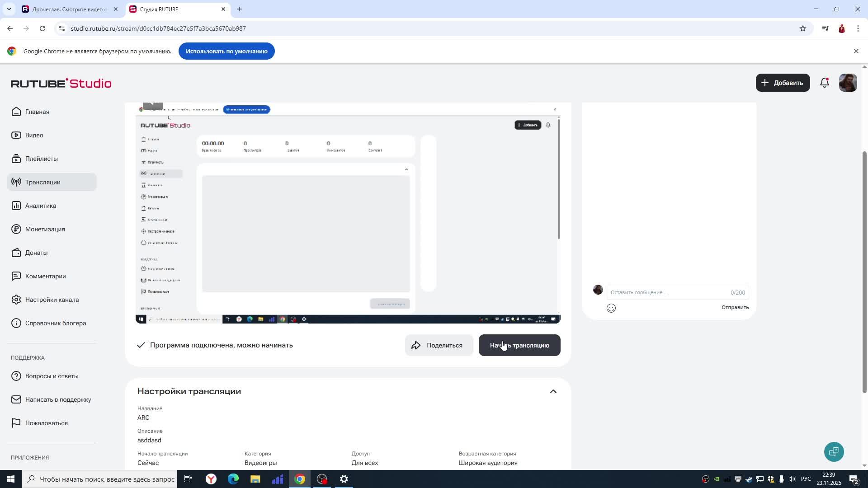Go to Аналитика in sidebar
Screen dimensions: 868x488
click(41, 206)
